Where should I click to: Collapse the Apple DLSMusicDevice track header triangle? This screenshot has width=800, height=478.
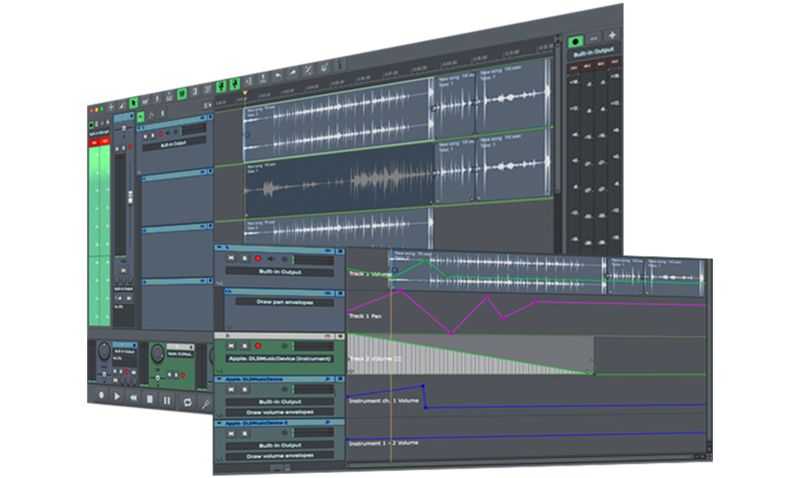click(x=219, y=379)
